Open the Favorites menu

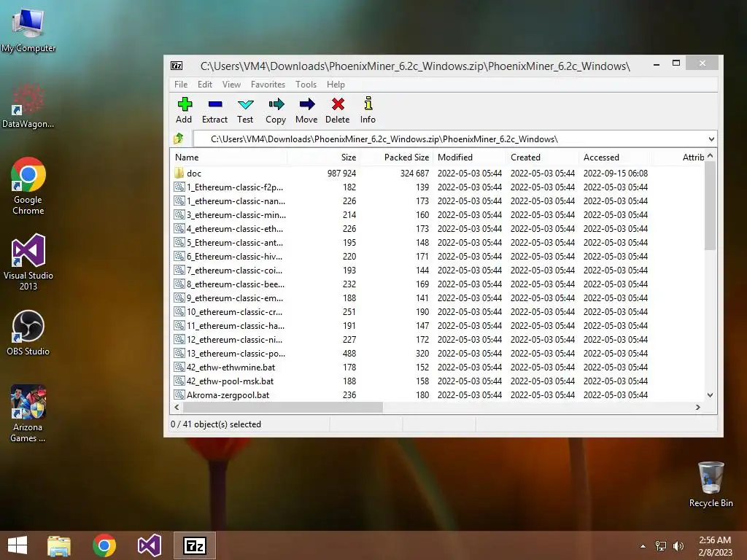point(268,85)
